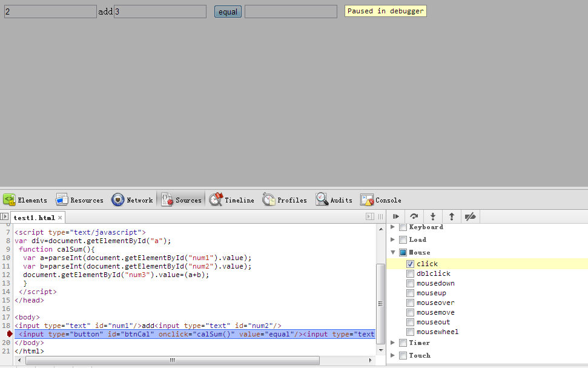The height and width of the screenshot is (368, 588).
Task: Open the Elements panel
Action: tap(25, 200)
